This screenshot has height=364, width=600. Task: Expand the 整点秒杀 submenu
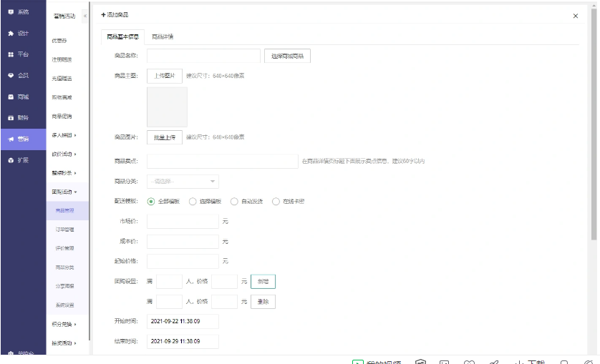64,173
